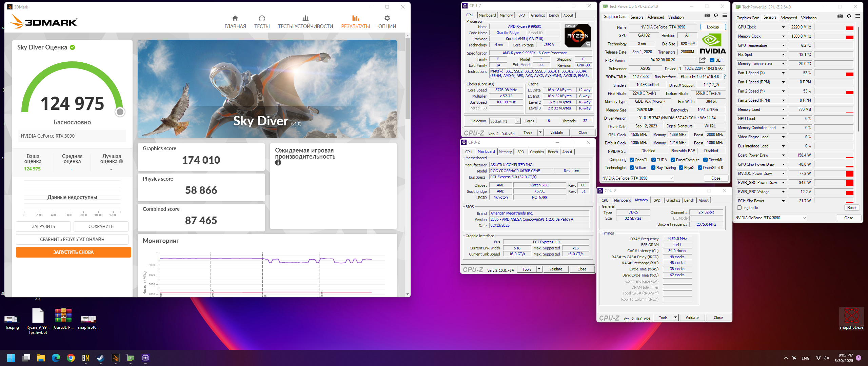Screen dimensions: 868x366
Task: Open GPU selector dropdown in GPU-Z Graphics Card window
Action: click(638, 178)
